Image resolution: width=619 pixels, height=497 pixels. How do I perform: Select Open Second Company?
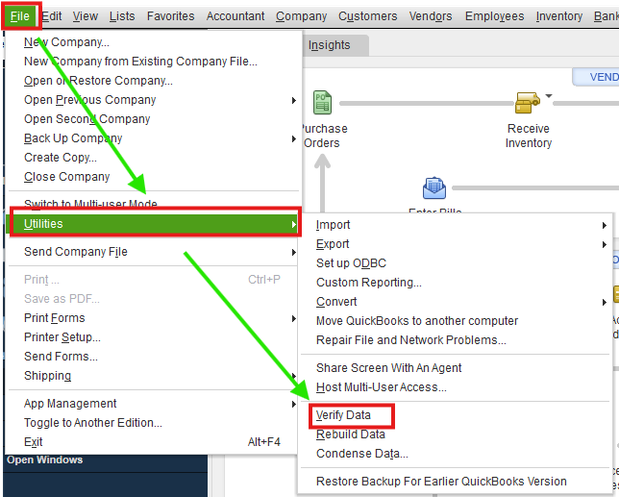coord(153,119)
